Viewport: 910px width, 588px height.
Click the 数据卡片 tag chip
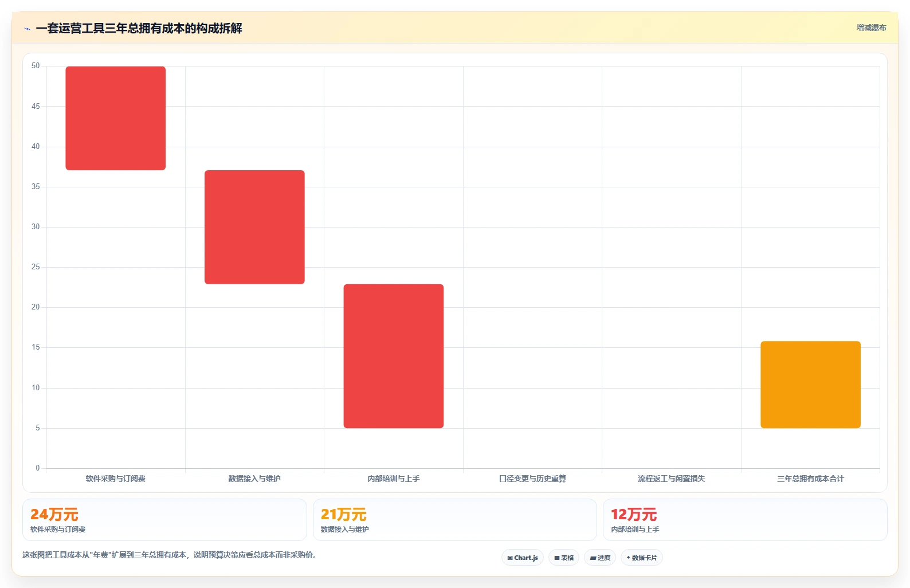click(x=642, y=558)
